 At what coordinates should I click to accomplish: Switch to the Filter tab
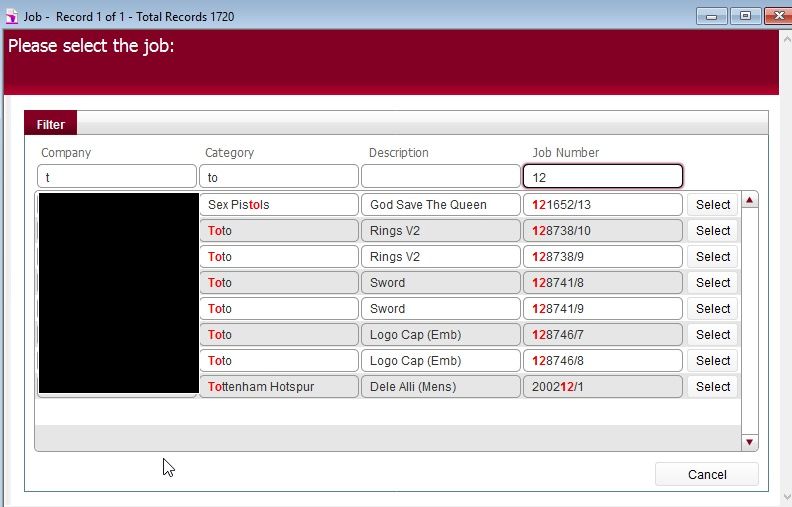[x=51, y=125]
